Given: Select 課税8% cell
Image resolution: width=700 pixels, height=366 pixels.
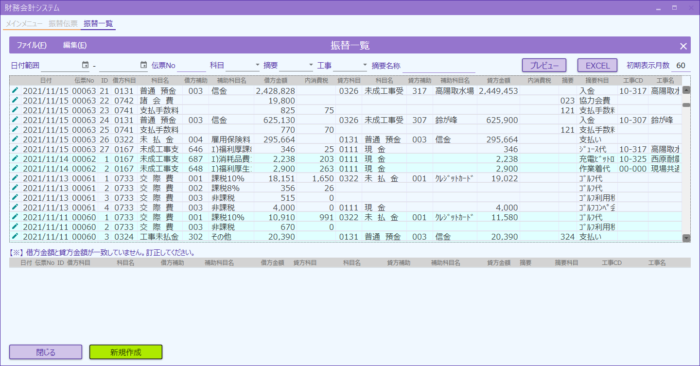Looking at the screenshot, I should 231,188.
